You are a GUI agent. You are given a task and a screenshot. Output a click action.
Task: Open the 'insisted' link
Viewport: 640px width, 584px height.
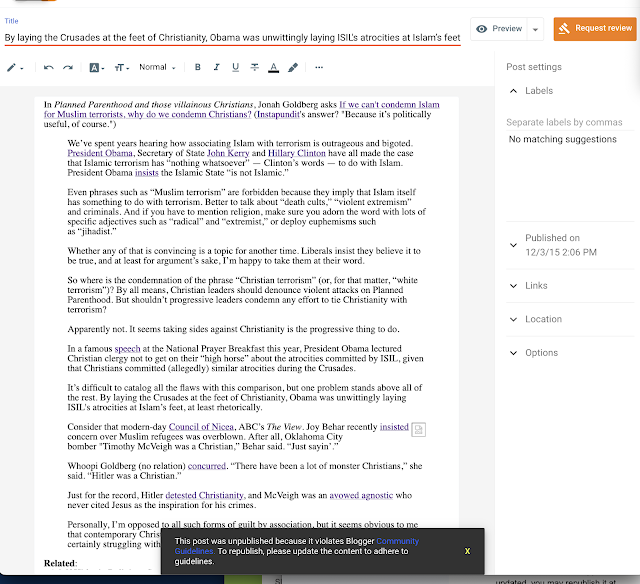pyautogui.click(x=394, y=427)
